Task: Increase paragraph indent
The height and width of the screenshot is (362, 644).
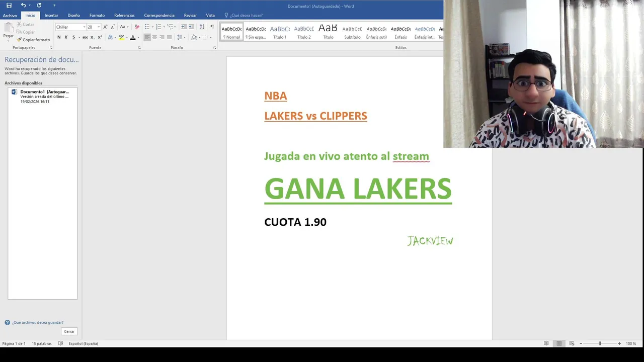Action: (x=191, y=27)
